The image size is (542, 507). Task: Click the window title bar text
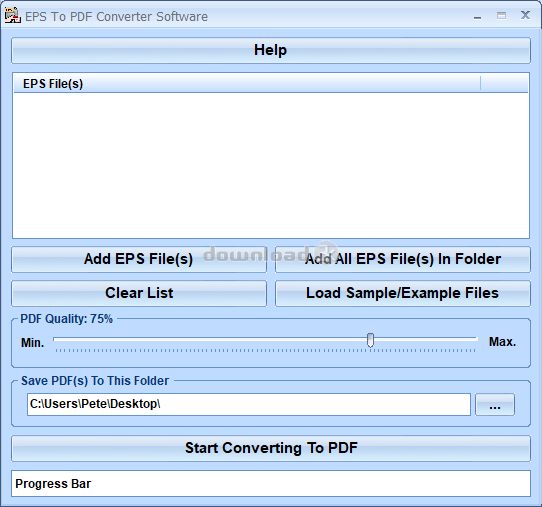click(116, 17)
